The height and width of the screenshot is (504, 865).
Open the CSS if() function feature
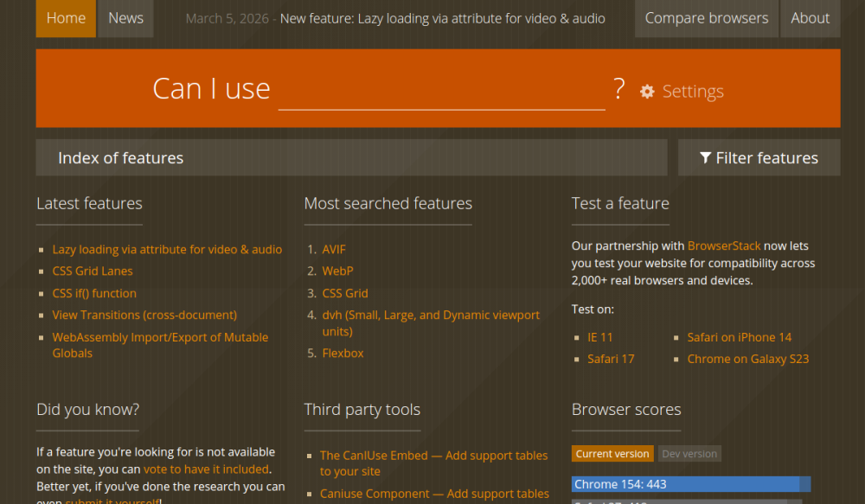click(94, 293)
